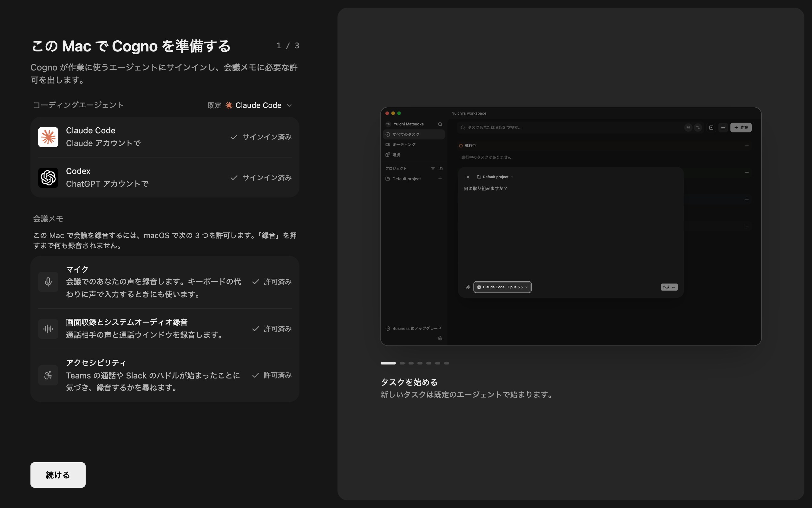Click the Codex ChatGPT logo icon
This screenshot has height=508, width=812.
point(48,178)
